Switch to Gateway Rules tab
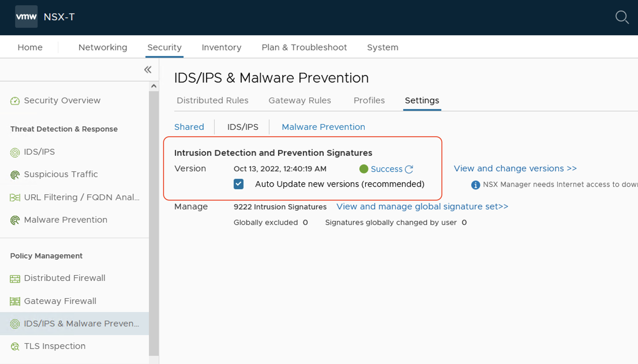This screenshot has height=364, width=638. (300, 100)
